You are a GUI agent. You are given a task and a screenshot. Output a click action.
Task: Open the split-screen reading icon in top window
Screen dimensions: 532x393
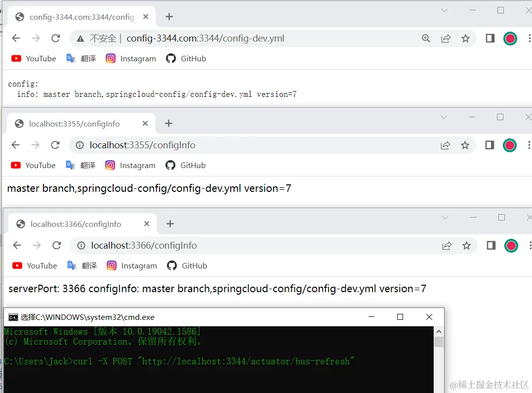pos(490,38)
